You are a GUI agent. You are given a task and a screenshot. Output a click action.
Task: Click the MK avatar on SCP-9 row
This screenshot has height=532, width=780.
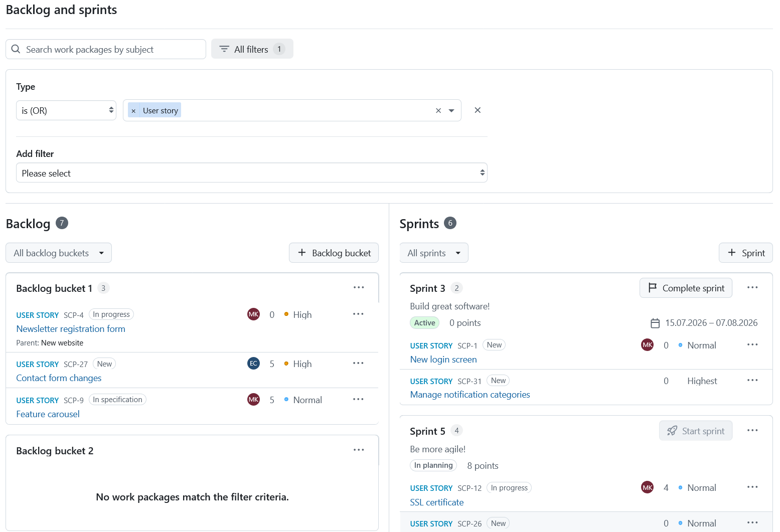(254, 400)
